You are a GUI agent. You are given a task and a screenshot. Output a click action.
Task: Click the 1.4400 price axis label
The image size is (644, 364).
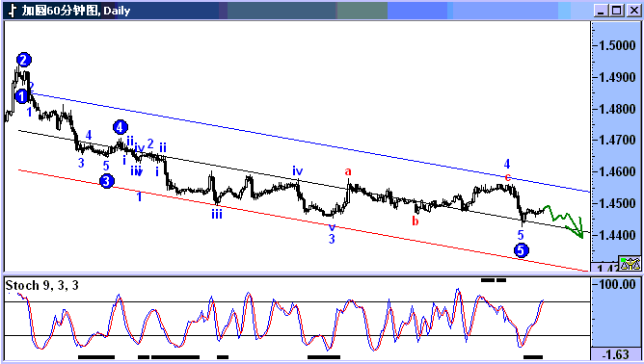tap(617, 235)
